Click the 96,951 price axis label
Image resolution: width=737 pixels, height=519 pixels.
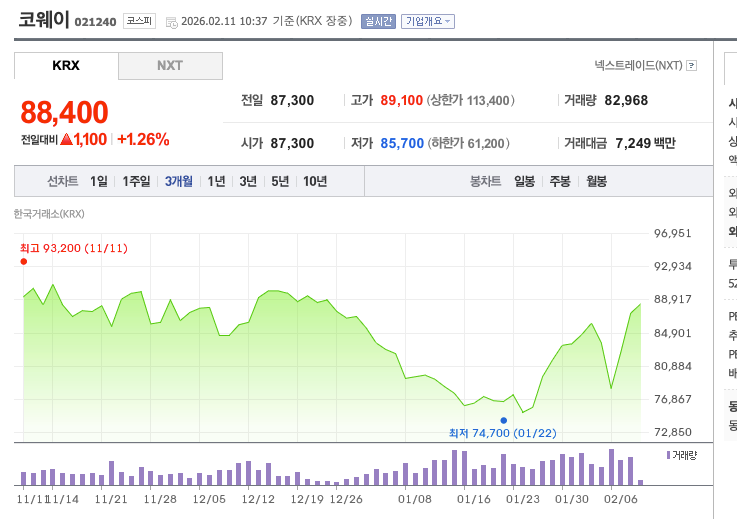pos(673,233)
